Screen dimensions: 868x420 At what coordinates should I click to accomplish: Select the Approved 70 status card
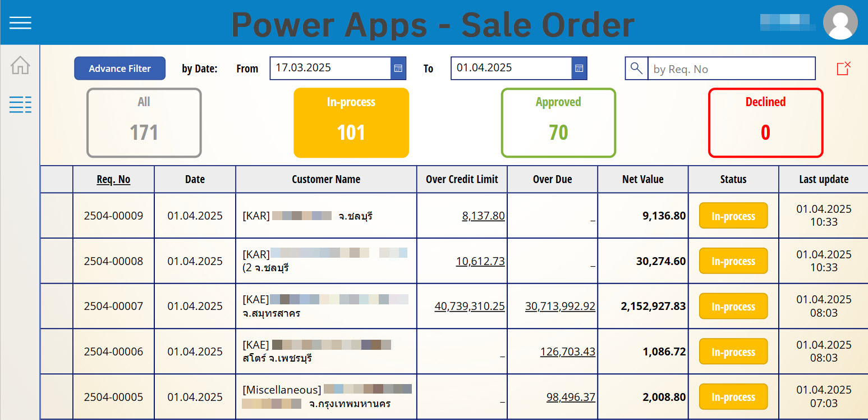tap(558, 123)
